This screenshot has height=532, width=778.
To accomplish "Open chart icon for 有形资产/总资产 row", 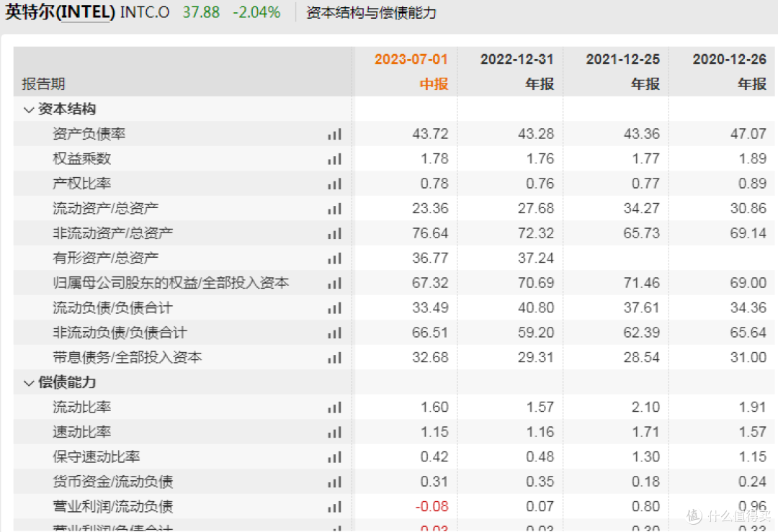I will (334, 258).
